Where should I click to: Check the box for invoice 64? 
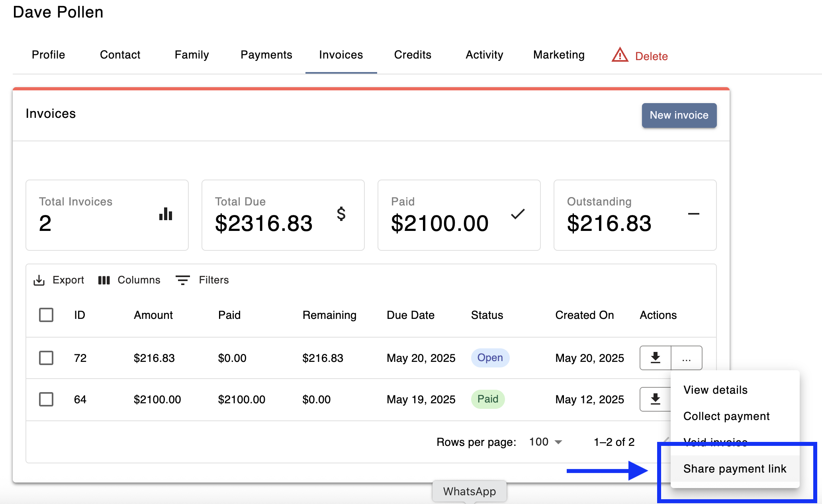tap(46, 399)
